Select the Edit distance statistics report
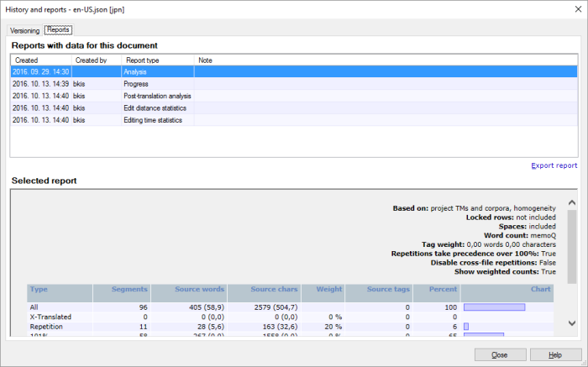This screenshot has width=588, height=367. click(x=155, y=108)
